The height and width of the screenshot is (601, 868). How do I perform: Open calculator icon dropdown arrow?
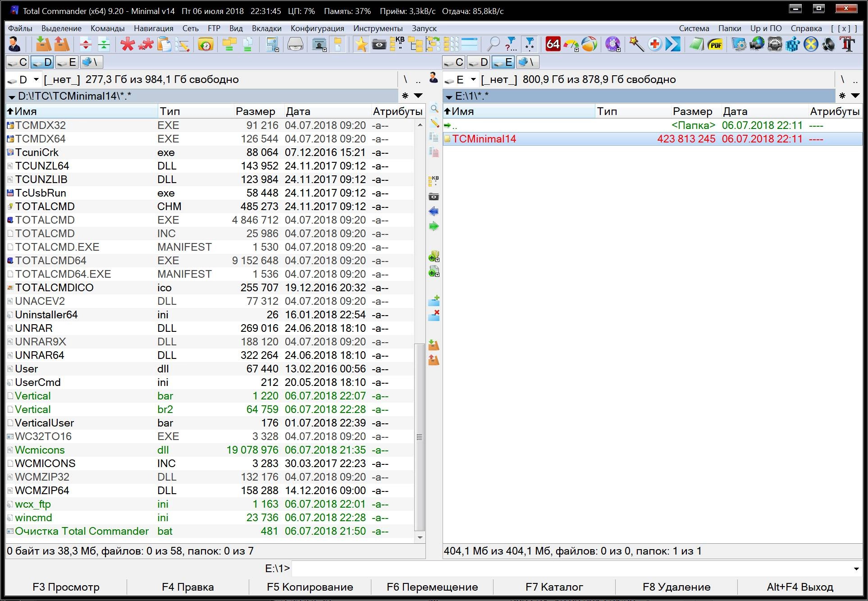(x=277, y=50)
